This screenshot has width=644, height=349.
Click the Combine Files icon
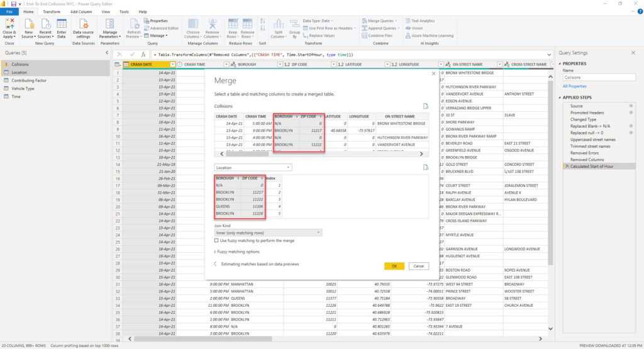coord(377,36)
